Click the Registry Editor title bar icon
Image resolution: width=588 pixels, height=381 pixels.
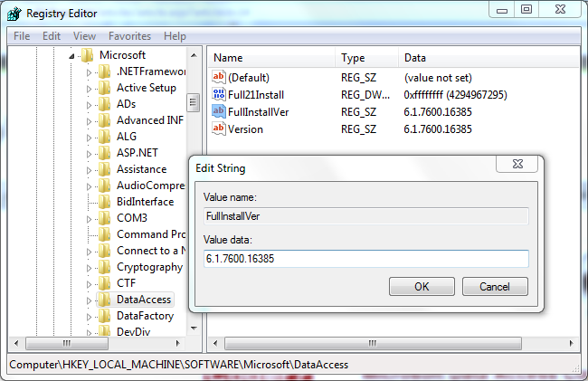click(14, 14)
